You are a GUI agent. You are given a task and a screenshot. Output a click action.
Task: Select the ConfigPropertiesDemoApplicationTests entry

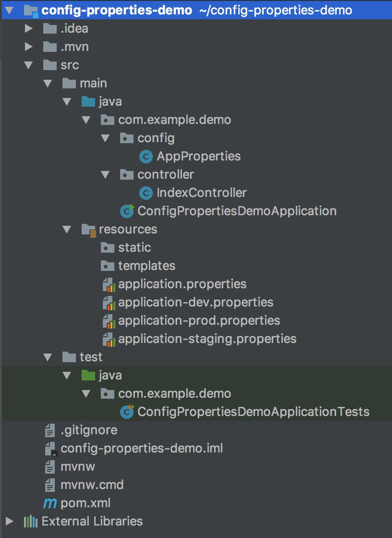point(252,412)
